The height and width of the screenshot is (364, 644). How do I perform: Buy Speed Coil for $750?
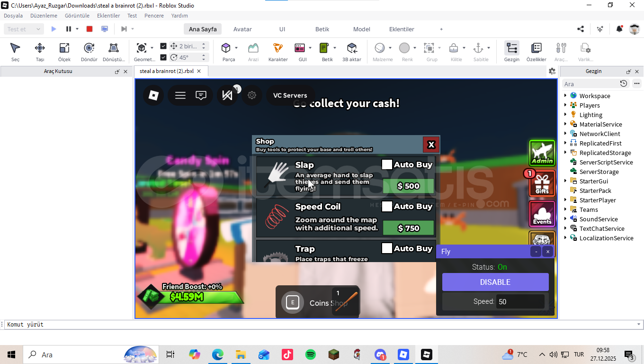pos(408,228)
